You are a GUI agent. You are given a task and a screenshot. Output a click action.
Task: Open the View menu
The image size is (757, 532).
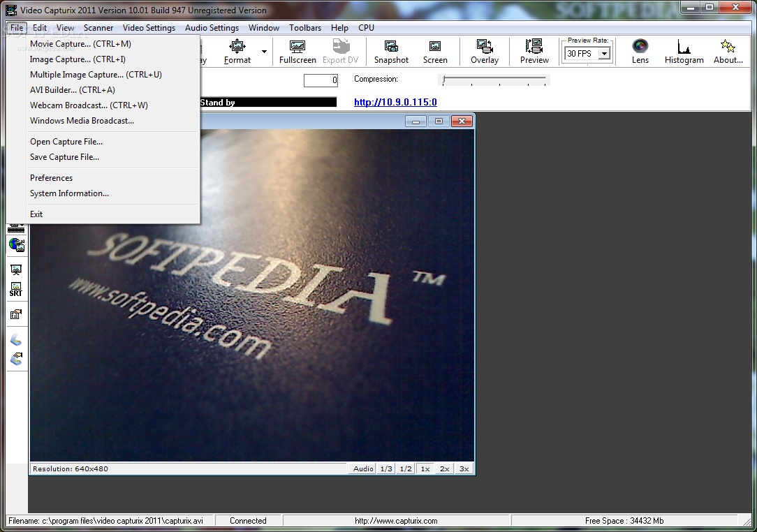[65, 28]
